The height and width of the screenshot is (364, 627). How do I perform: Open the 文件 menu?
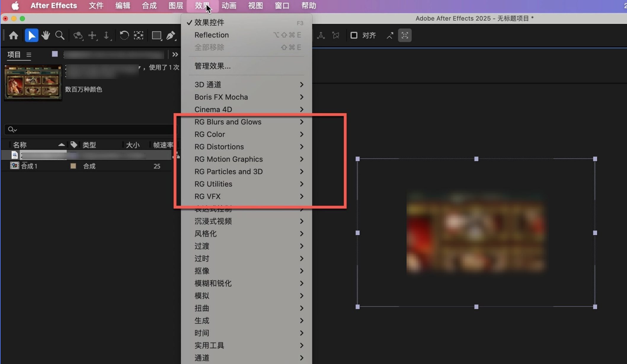click(96, 6)
